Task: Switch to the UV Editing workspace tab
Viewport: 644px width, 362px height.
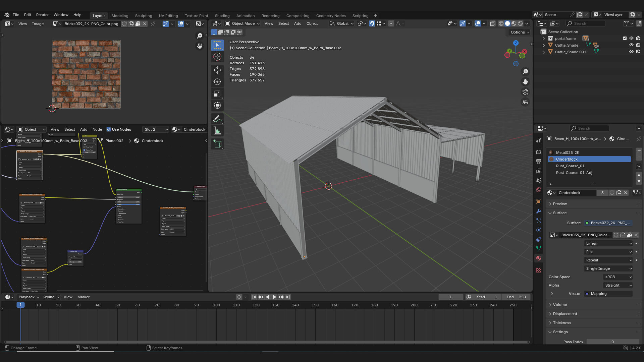Action: 168,16
